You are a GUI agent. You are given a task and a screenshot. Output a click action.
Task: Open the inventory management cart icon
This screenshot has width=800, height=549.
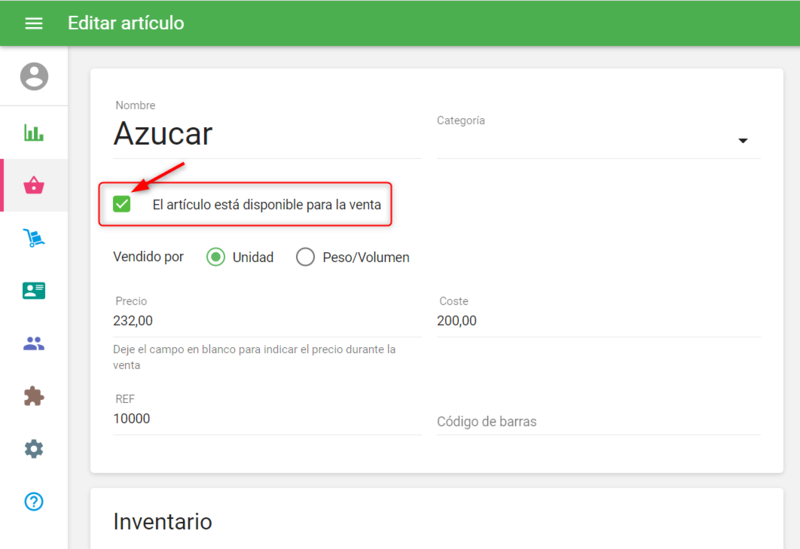(x=34, y=238)
